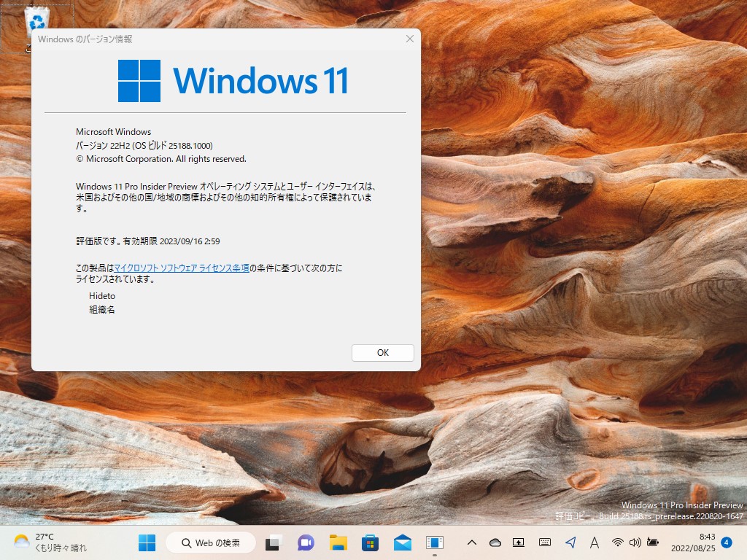Launch File Explorer from the taskbar
This screenshot has width=747, height=560.
tap(338, 542)
